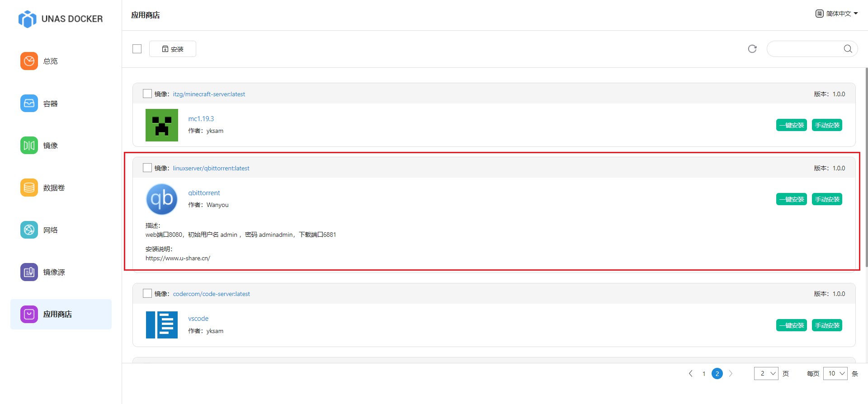This screenshot has height=404, width=868.
Task: Click the vertical scrollbar of app list
Action: pyautogui.click(x=866, y=167)
